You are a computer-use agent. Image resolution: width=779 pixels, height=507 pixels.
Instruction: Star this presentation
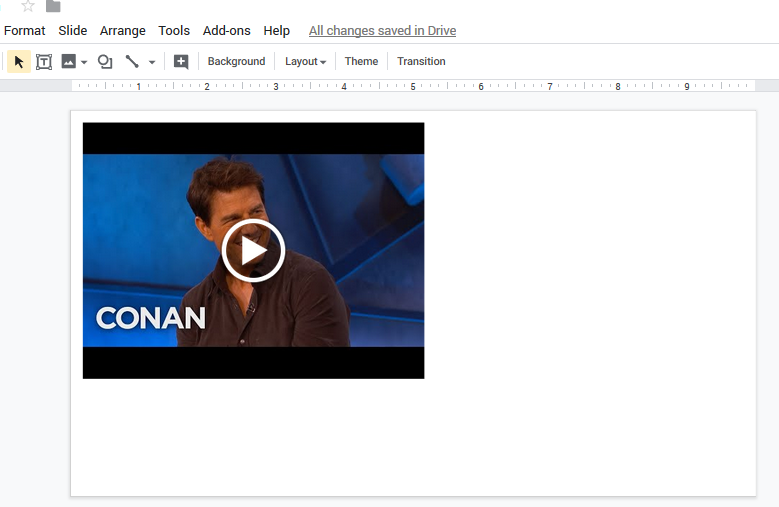point(28,6)
